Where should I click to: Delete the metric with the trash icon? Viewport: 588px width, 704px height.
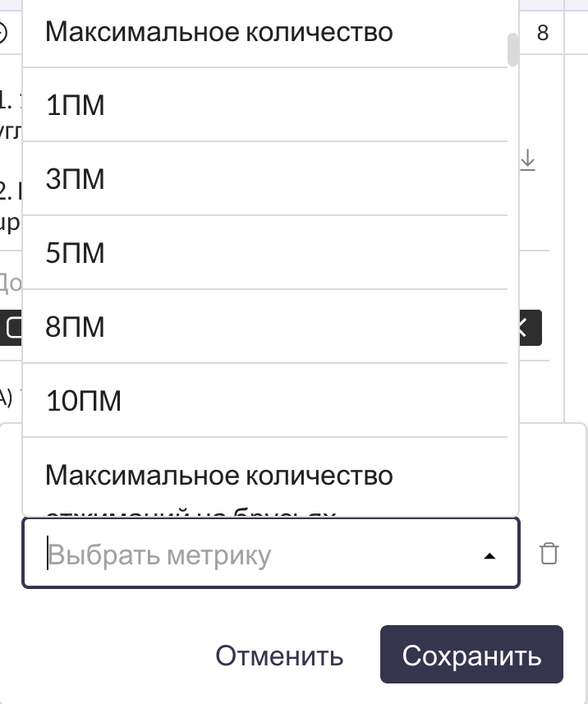[549, 554]
